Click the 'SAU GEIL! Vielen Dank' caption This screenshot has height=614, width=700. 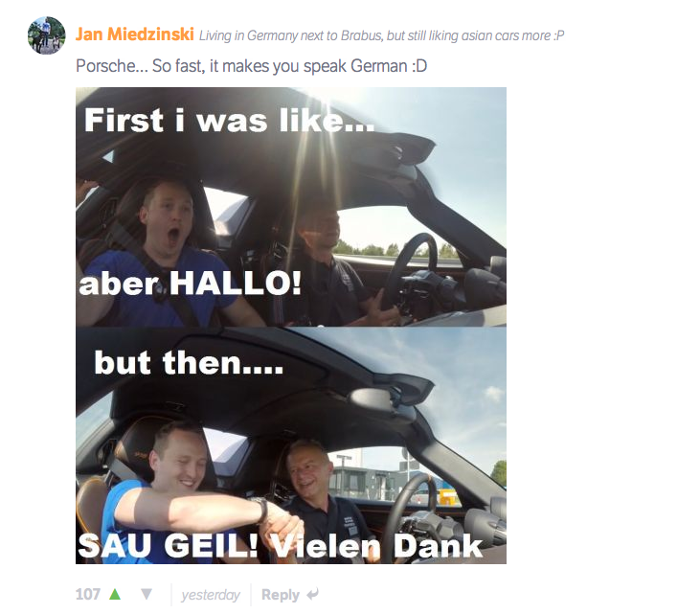pos(281,546)
